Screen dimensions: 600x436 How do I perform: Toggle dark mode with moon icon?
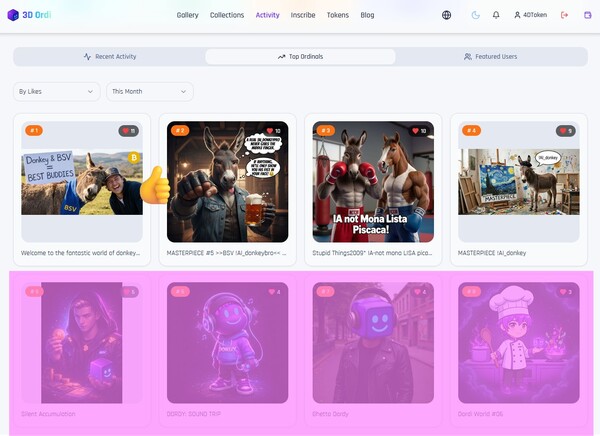pyautogui.click(x=475, y=15)
